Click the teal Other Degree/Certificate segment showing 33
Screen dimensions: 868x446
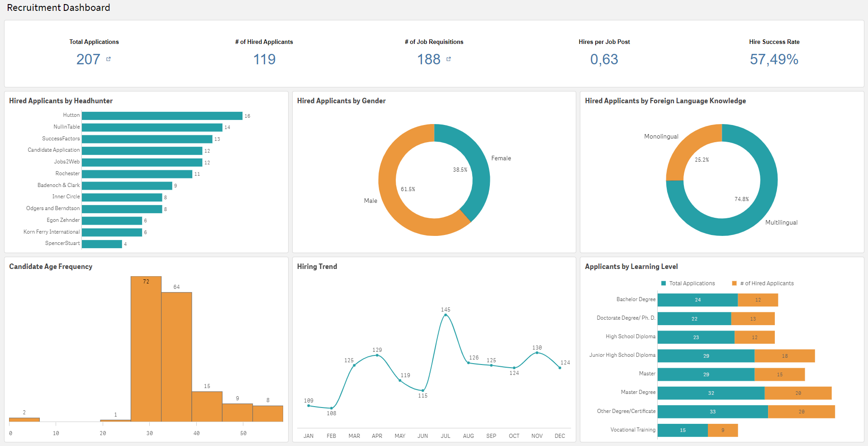tap(713, 412)
